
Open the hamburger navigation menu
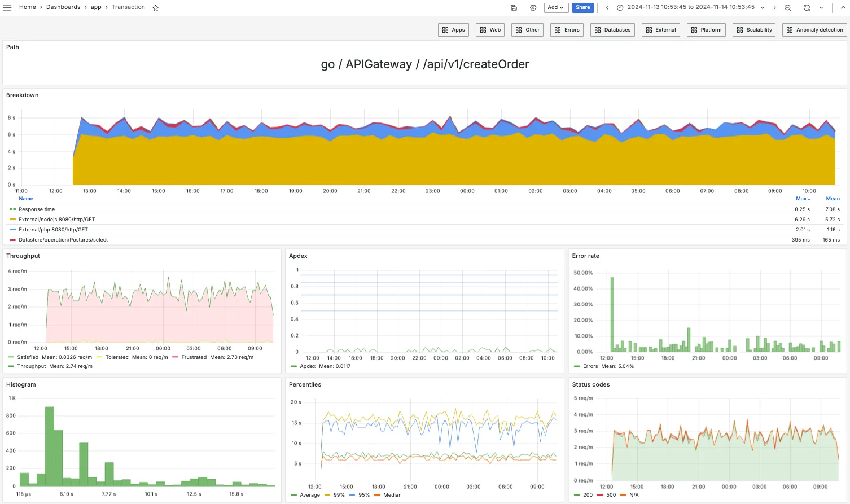point(7,7)
